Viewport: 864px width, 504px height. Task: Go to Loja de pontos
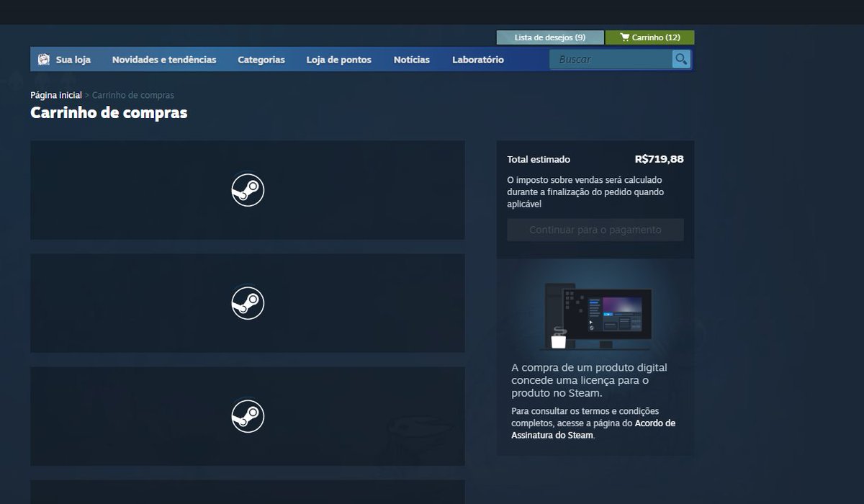click(339, 60)
